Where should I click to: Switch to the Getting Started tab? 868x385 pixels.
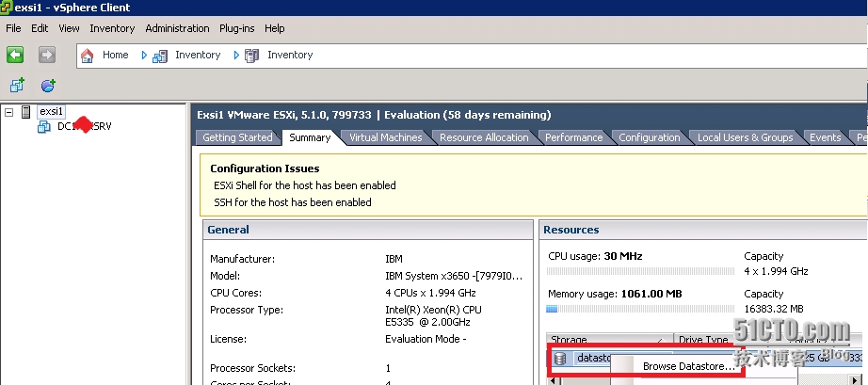237,137
